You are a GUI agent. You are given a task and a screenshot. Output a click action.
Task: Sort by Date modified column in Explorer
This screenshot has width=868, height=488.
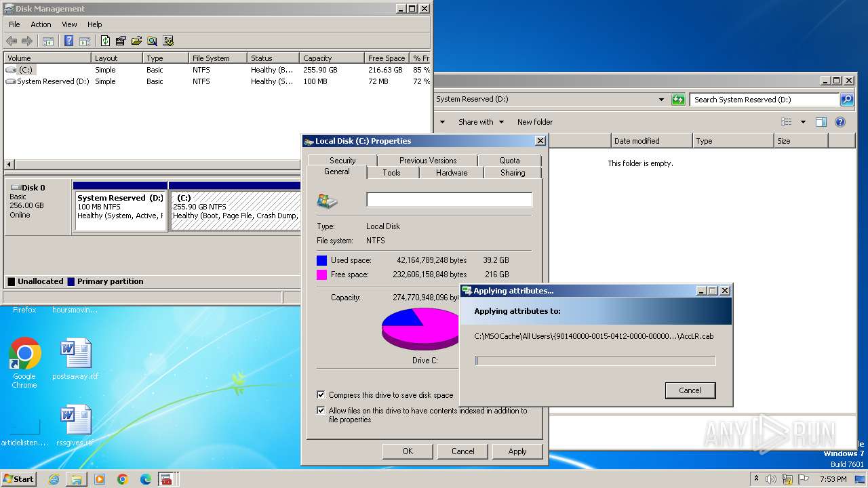pyautogui.click(x=652, y=141)
